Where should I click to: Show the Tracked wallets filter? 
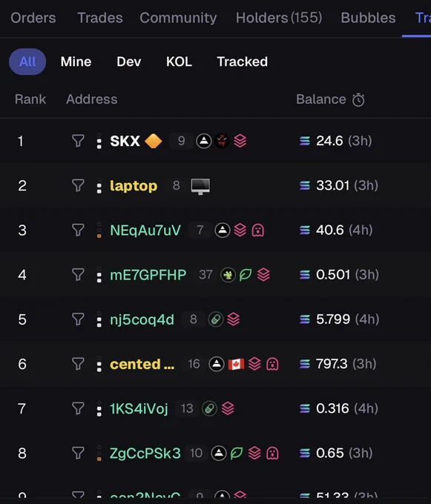pyautogui.click(x=242, y=62)
